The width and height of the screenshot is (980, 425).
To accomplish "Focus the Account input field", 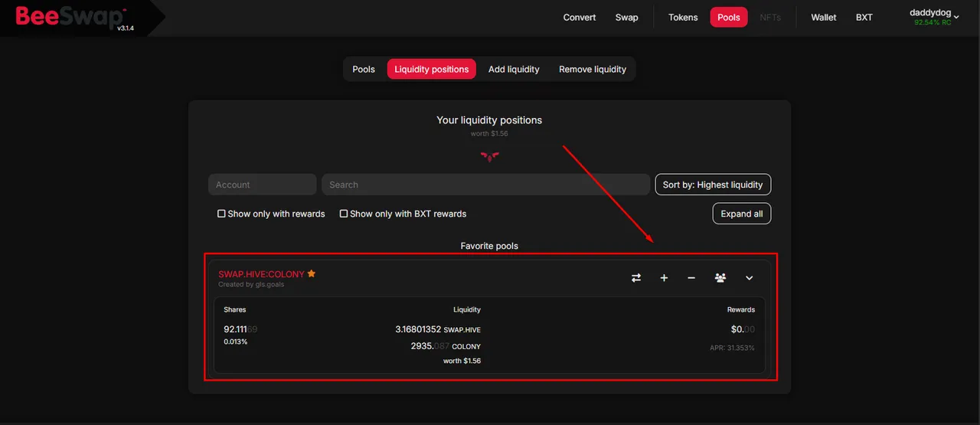I will pyautogui.click(x=262, y=185).
